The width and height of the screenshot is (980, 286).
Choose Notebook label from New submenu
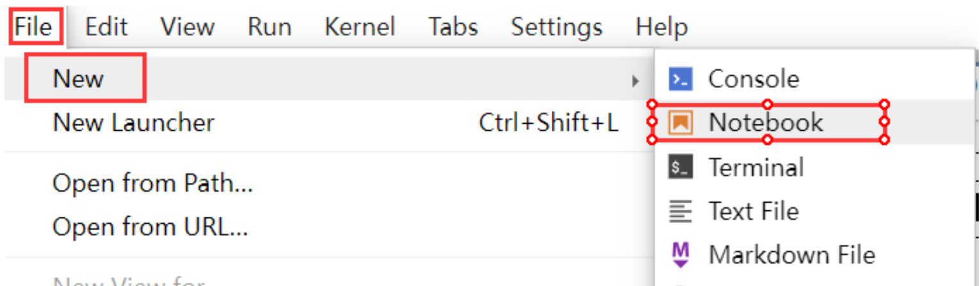765,122
